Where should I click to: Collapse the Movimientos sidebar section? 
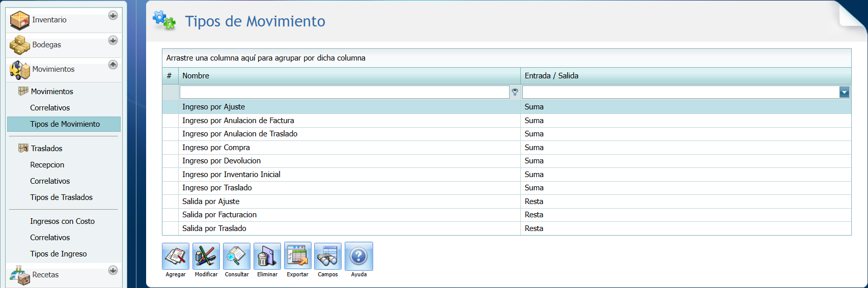coord(113,65)
